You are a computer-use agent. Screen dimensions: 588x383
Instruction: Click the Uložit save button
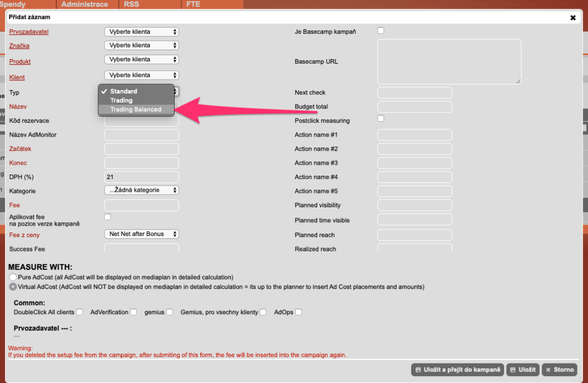click(x=523, y=370)
